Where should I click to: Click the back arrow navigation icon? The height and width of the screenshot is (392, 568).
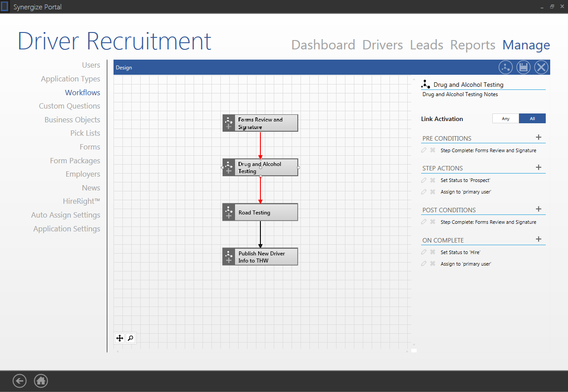20,381
